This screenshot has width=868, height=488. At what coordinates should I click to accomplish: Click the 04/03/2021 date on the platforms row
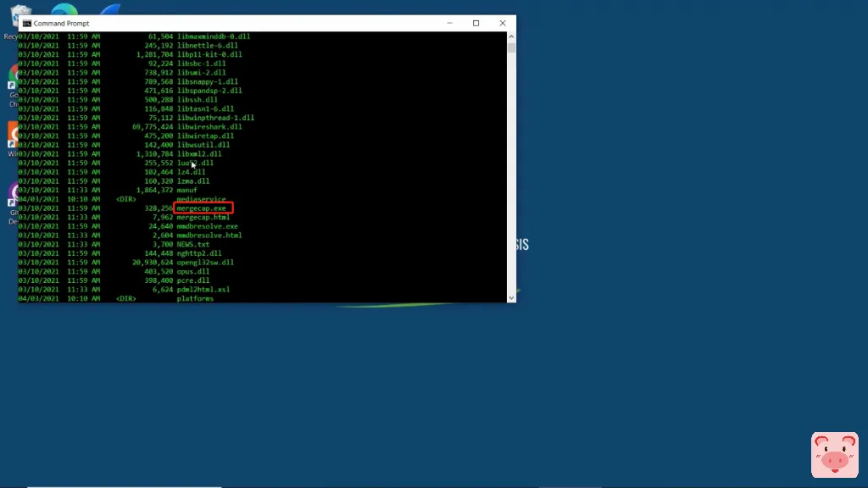click(x=38, y=299)
